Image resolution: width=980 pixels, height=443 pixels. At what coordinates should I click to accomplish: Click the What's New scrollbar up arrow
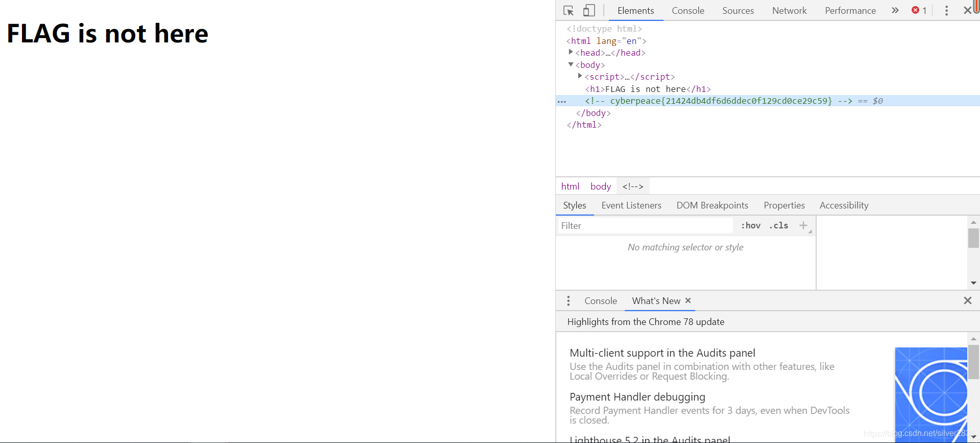(973, 339)
